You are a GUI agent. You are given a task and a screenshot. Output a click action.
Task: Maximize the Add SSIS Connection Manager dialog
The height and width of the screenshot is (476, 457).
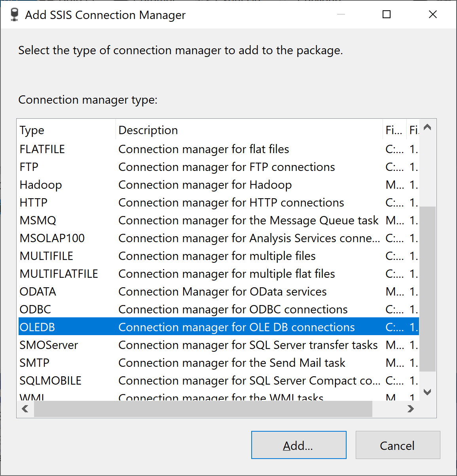point(387,15)
